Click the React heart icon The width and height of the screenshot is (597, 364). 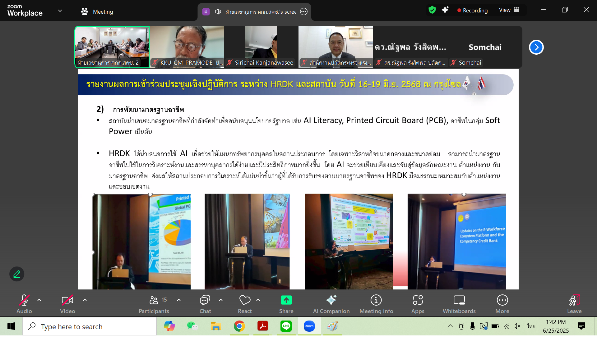point(245,300)
